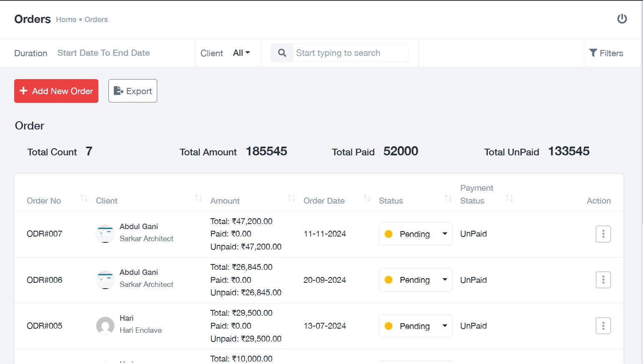
Task: Click order number ODR#006
Action: pyautogui.click(x=44, y=280)
